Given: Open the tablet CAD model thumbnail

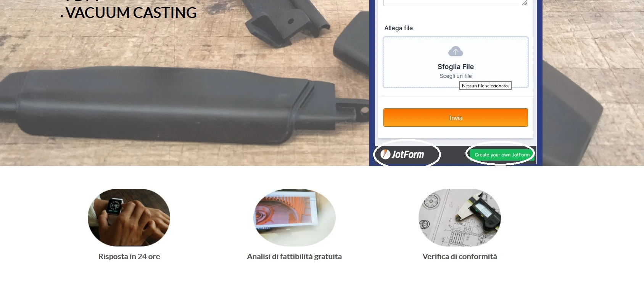Looking at the screenshot, I should click(x=295, y=217).
